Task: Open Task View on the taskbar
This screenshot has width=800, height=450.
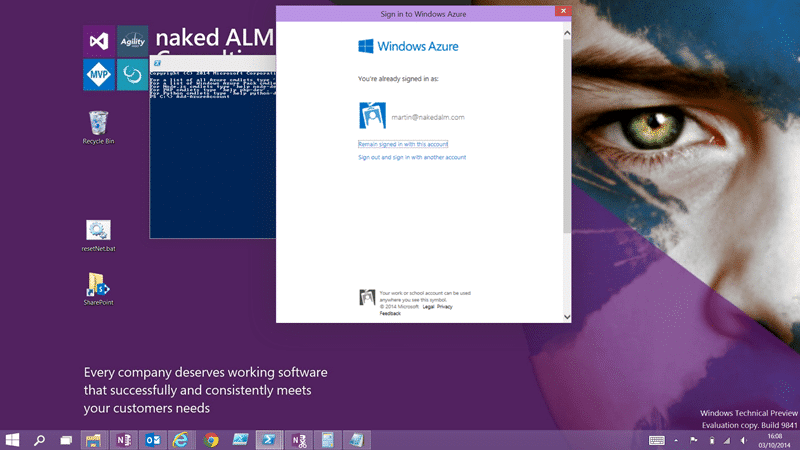Action: (x=66, y=440)
